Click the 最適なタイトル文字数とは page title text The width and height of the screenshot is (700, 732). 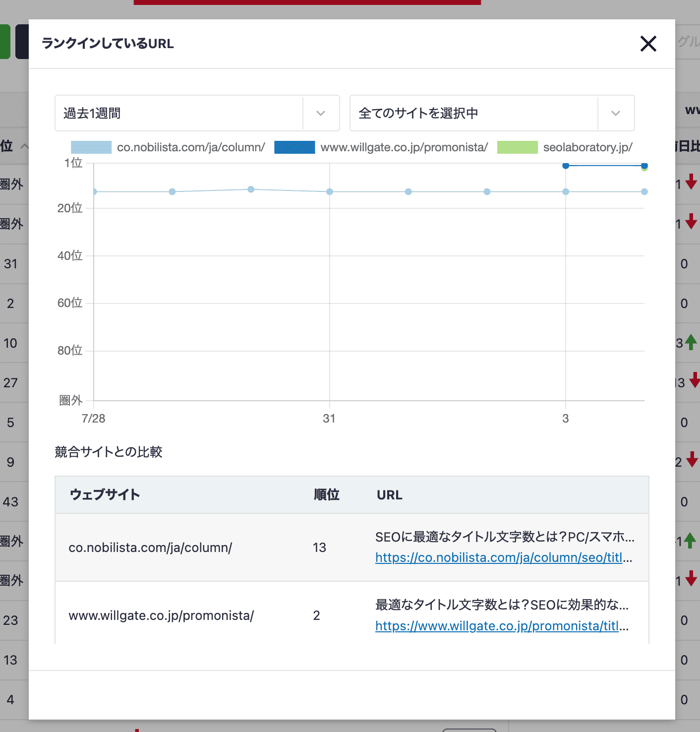(502, 605)
